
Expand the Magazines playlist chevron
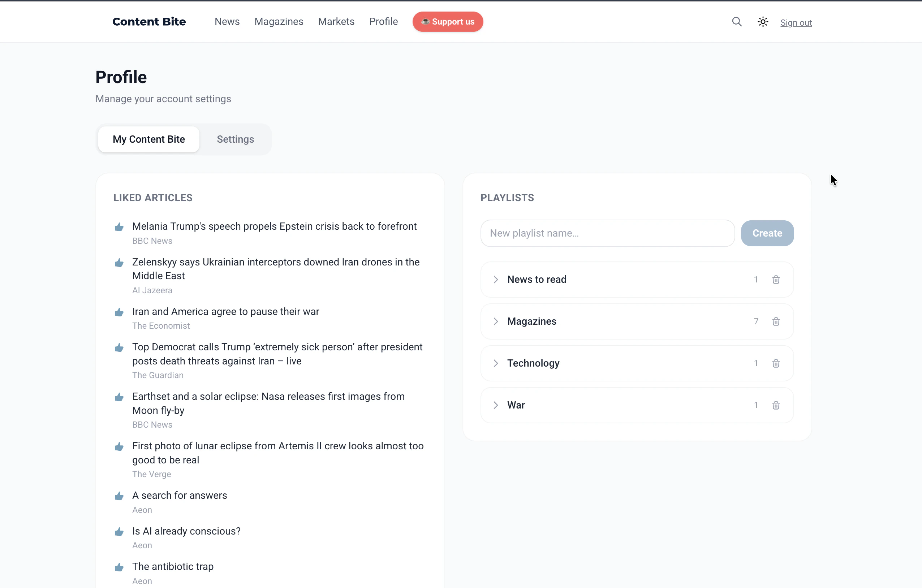pyautogui.click(x=496, y=321)
